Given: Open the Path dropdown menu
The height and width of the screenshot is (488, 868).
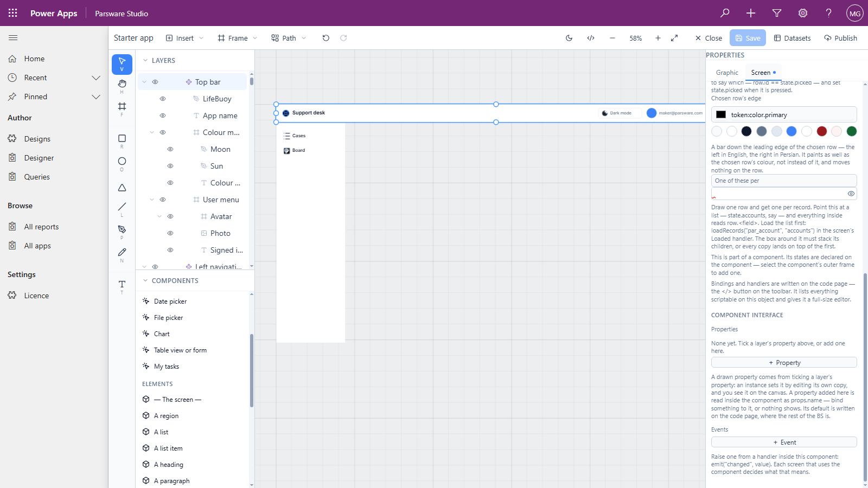Looking at the screenshot, I should (x=289, y=38).
